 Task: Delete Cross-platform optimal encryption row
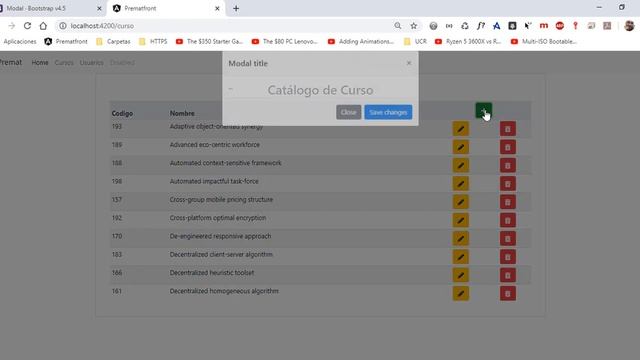pyautogui.click(x=508, y=220)
